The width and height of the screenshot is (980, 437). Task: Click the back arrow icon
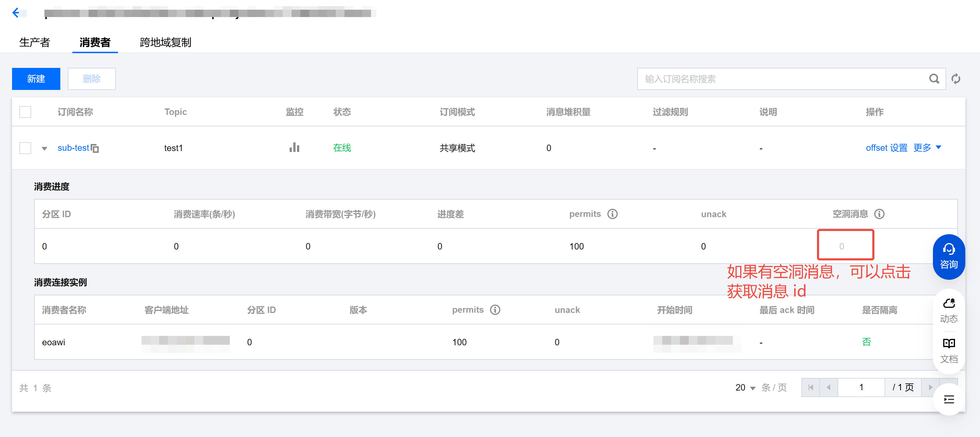[x=16, y=13]
